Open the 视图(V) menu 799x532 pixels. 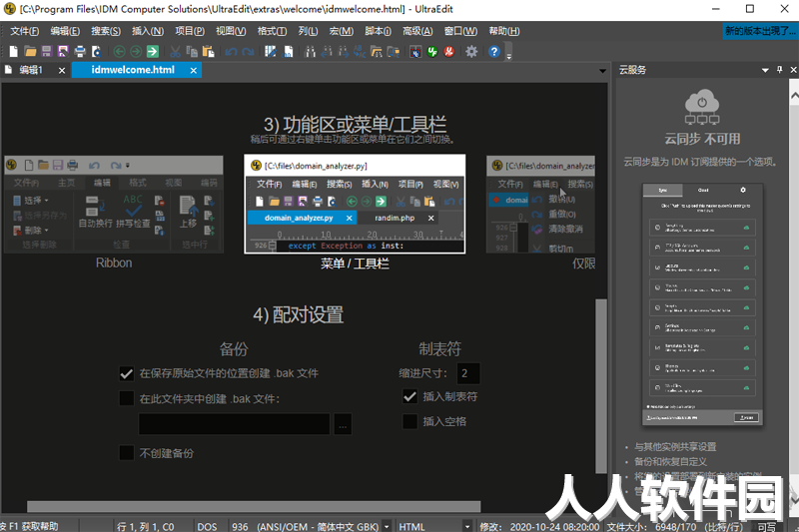(231, 31)
